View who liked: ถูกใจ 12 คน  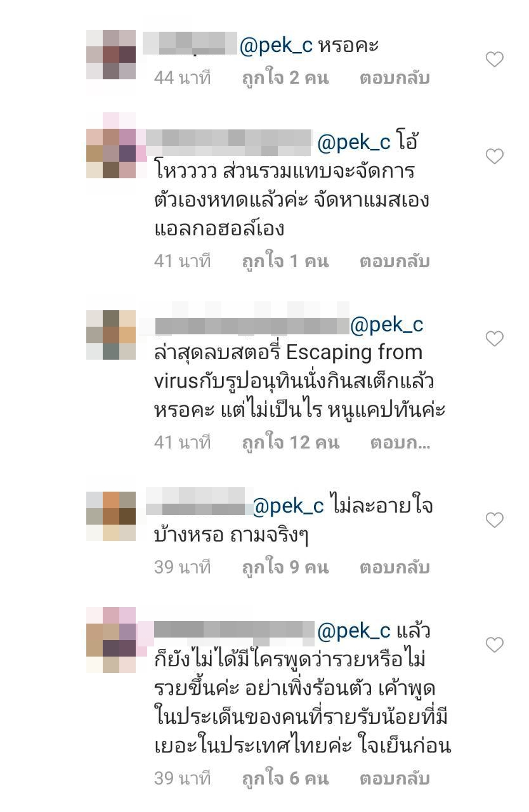[x=291, y=443]
